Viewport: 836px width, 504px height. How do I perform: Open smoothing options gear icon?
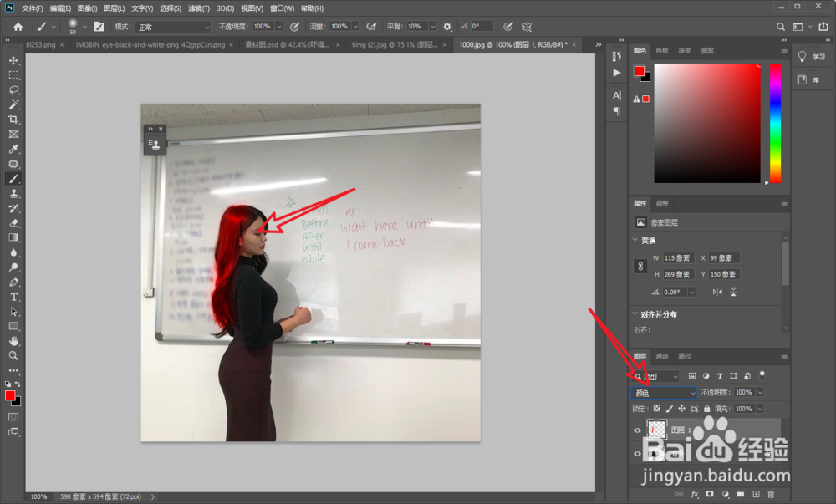[x=447, y=27]
